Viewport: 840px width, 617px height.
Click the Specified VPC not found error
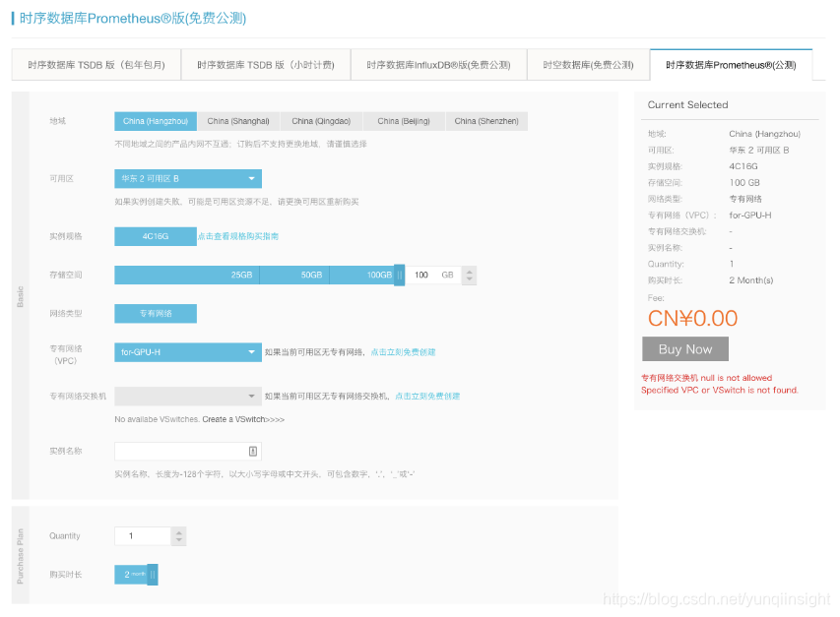click(x=720, y=390)
